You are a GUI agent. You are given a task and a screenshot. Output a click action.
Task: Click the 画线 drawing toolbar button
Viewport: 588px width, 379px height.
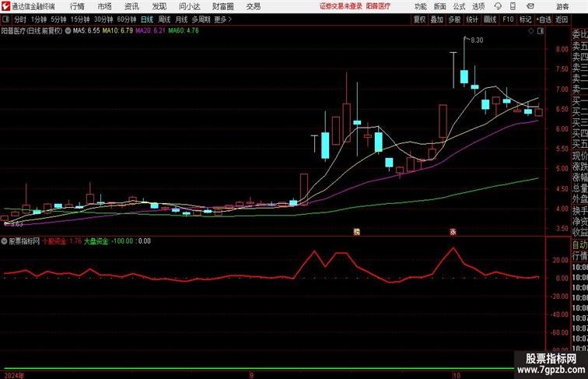click(490, 19)
